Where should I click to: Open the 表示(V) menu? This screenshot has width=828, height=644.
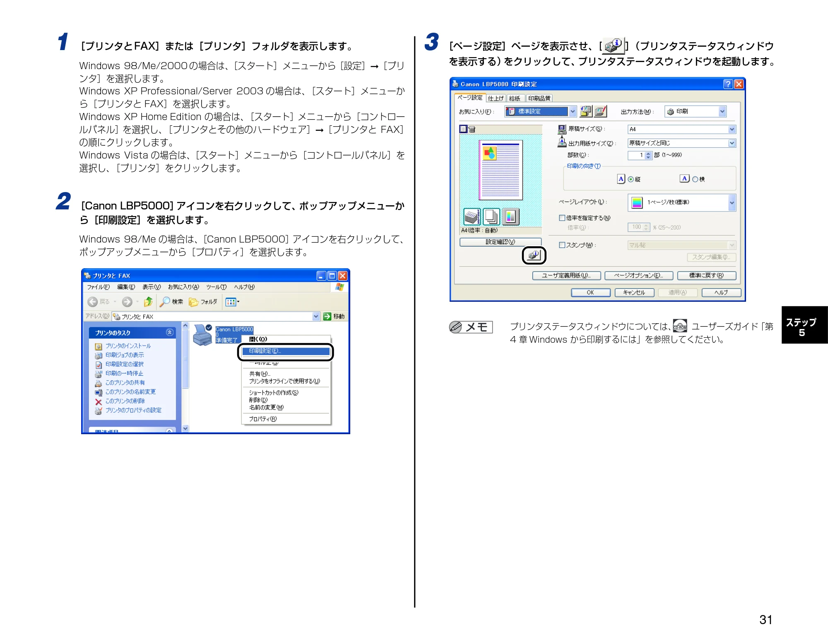[x=152, y=287]
